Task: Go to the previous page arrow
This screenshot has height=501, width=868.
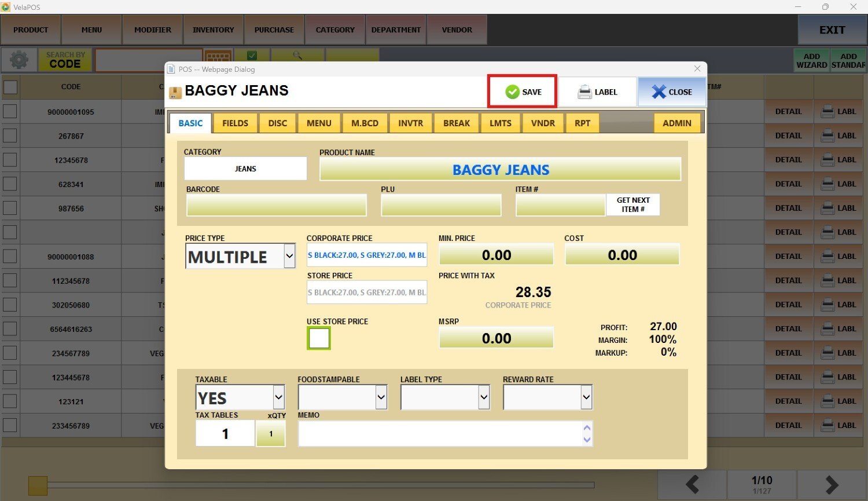Action: click(x=692, y=485)
